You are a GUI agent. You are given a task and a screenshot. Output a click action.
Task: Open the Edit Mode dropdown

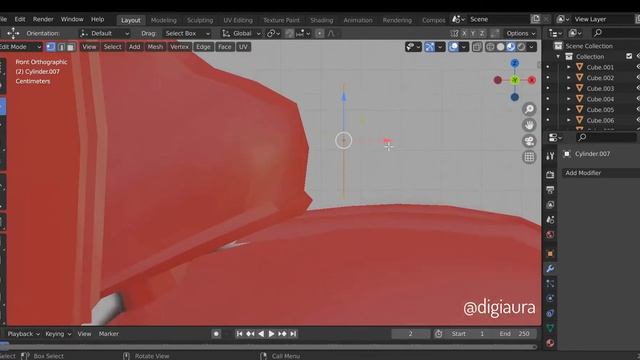[20, 47]
